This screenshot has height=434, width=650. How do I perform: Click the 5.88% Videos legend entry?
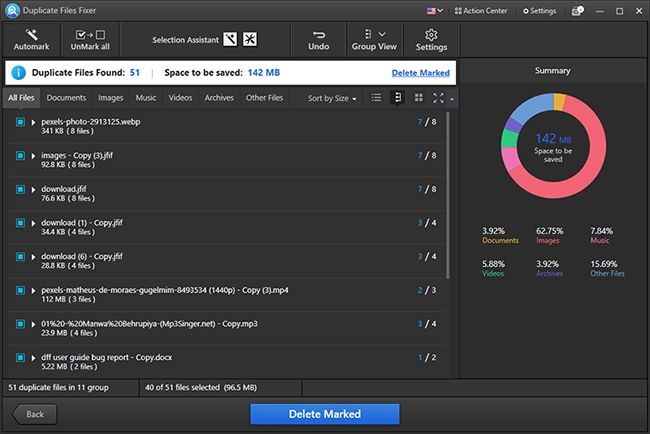click(x=493, y=268)
